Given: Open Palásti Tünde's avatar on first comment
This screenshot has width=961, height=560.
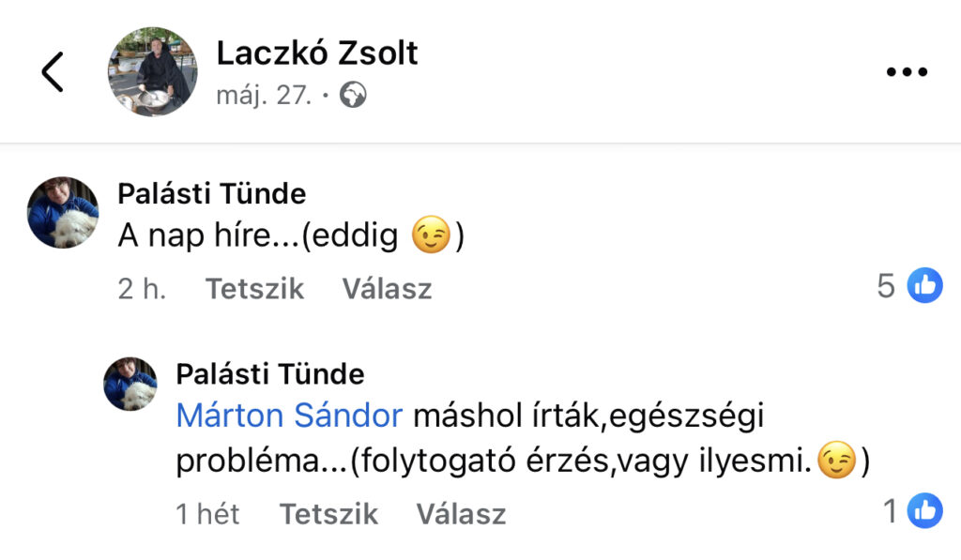Looking at the screenshot, I should (x=63, y=213).
